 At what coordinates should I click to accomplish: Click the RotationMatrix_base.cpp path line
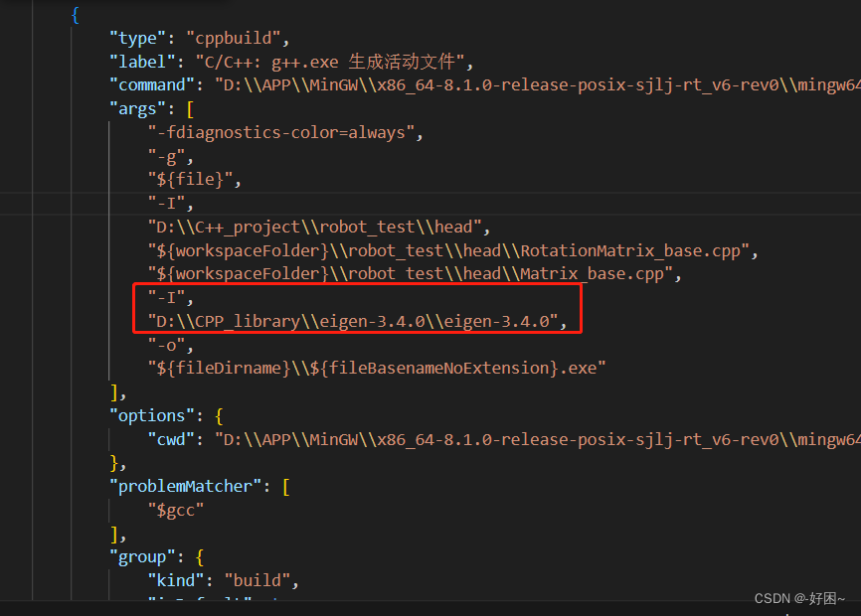click(453, 250)
